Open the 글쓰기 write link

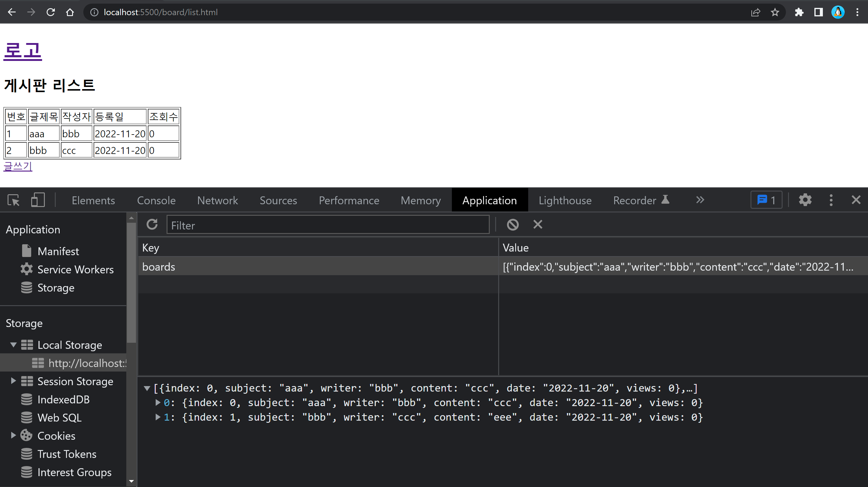pyautogui.click(x=18, y=166)
